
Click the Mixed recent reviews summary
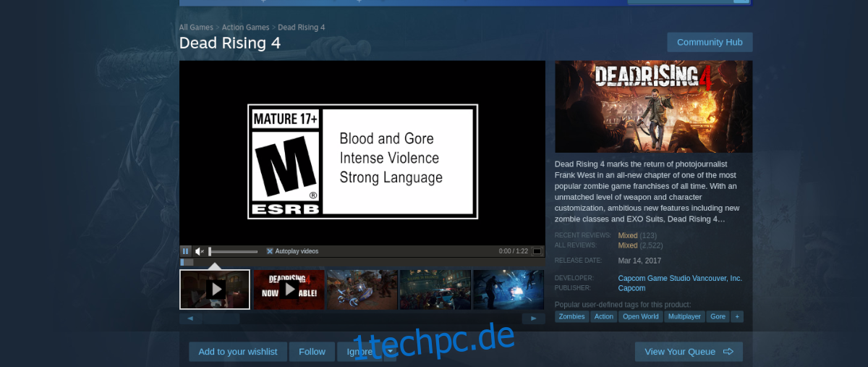tap(628, 235)
